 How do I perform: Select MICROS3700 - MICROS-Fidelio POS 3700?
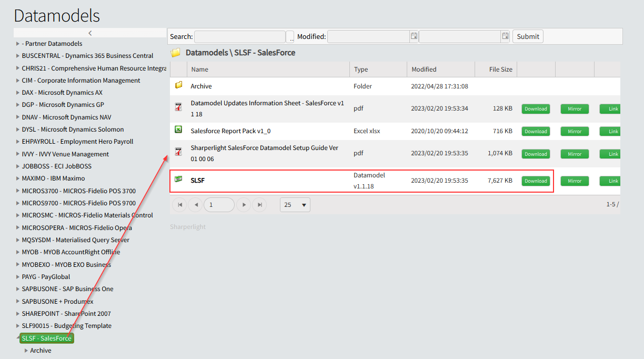tap(78, 191)
